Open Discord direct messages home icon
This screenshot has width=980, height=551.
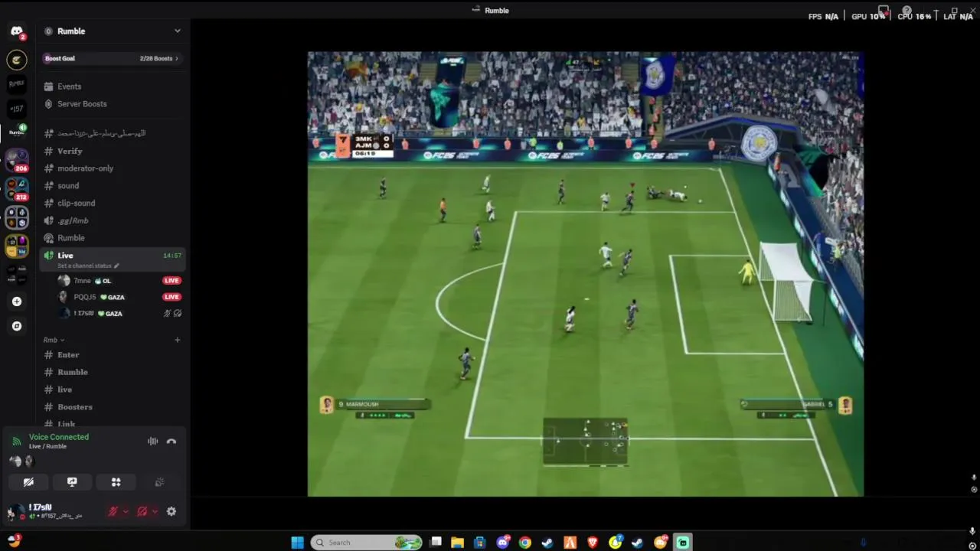click(17, 31)
